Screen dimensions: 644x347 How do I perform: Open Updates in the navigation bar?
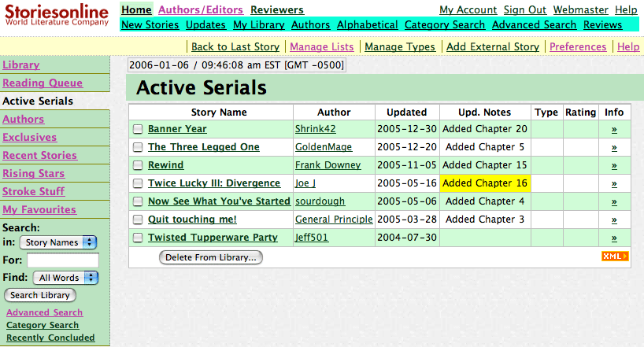click(x=205, y=24)
